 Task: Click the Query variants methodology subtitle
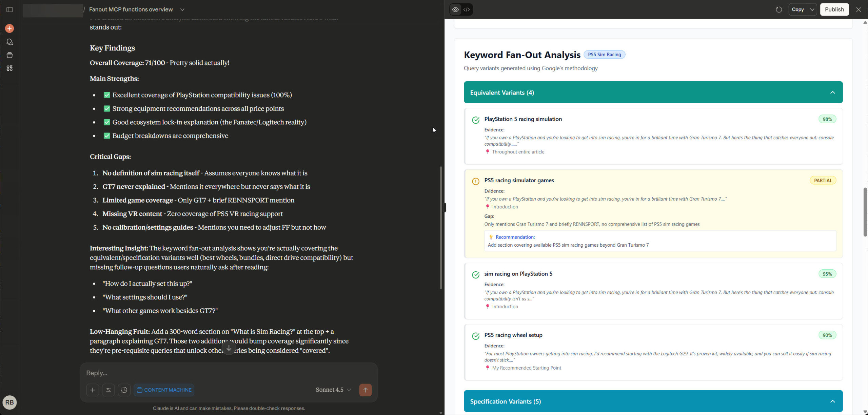pos(531,68)
